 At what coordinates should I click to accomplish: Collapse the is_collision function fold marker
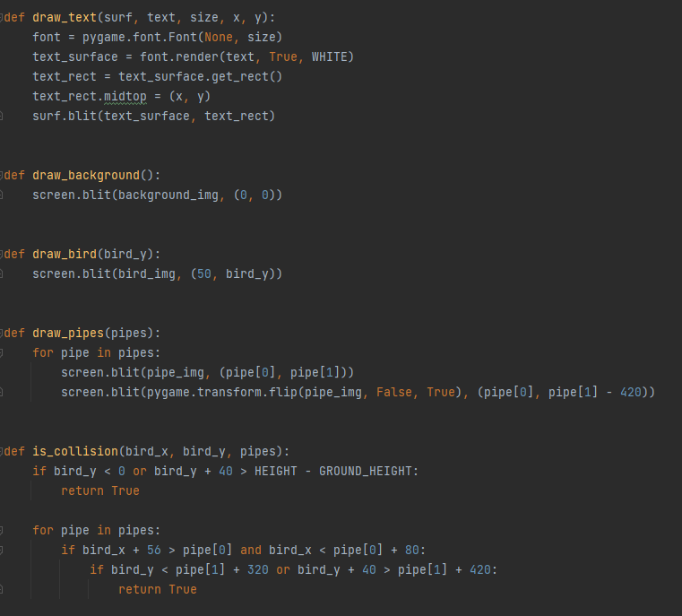point(2,451)
